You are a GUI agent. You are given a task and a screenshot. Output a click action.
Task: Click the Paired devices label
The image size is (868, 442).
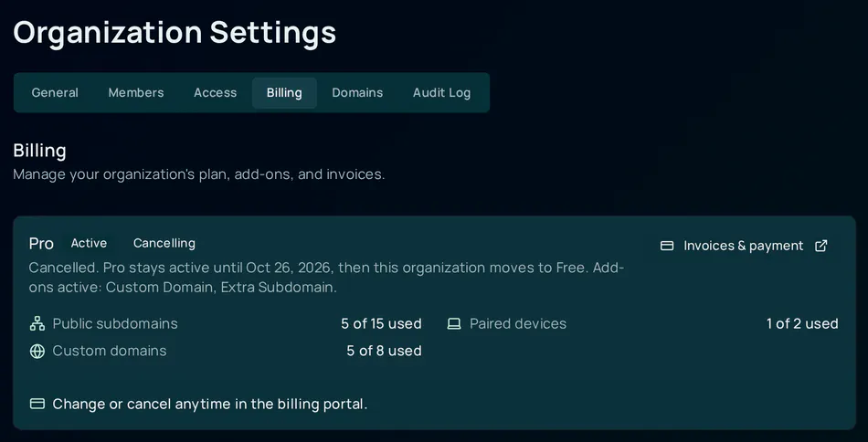click(518, 323)
